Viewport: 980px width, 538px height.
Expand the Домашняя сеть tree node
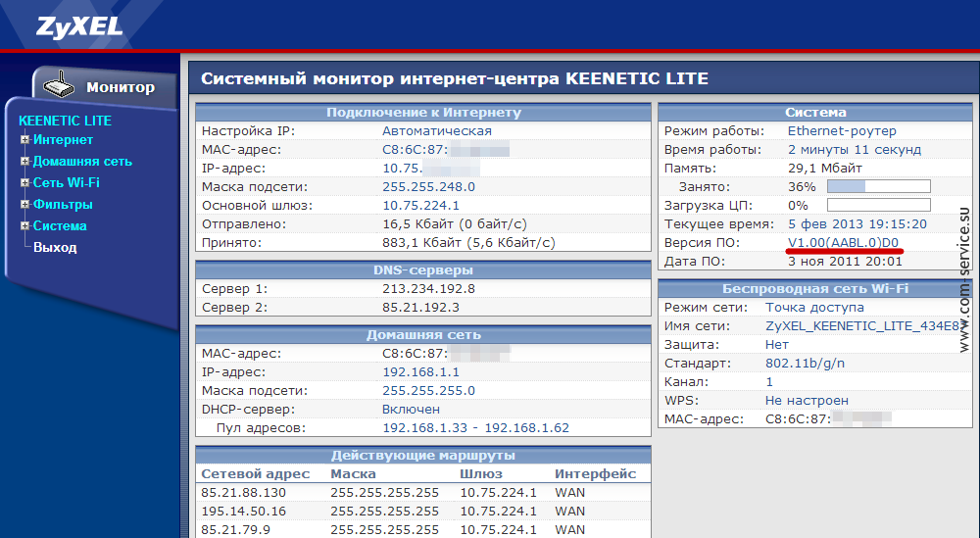(24, 162)
